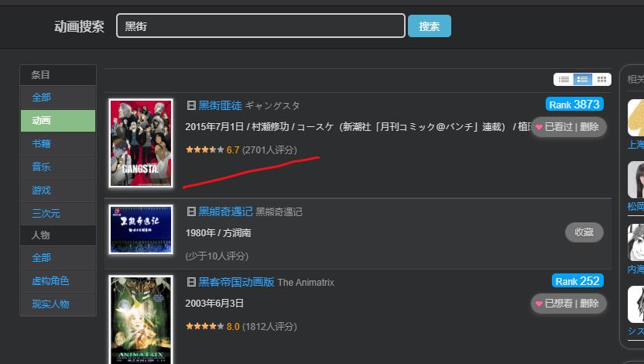644x364 pixels.
Task: Click The Animatrix subtitle text
Action: coord(306,283)
